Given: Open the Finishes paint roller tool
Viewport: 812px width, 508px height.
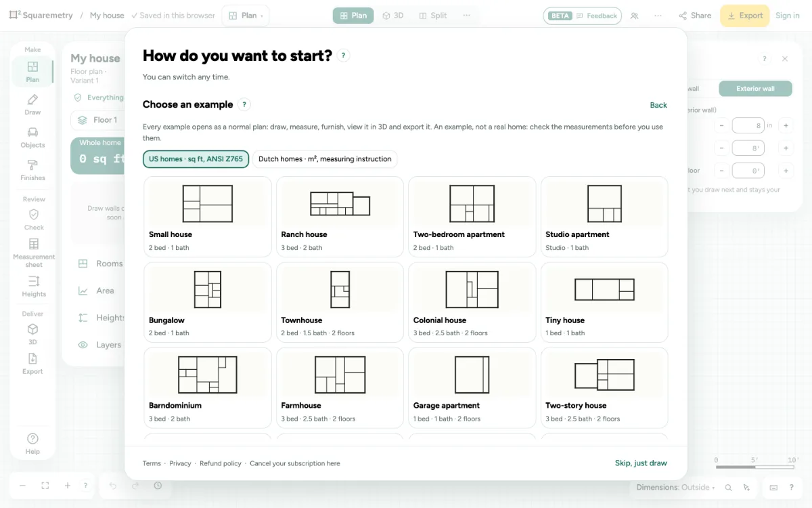Looking at the screenshot, I should (32, 170).
